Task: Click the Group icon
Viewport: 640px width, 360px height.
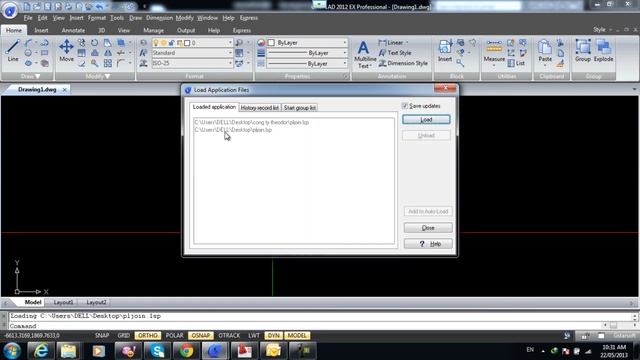Action: pos(583,50)
